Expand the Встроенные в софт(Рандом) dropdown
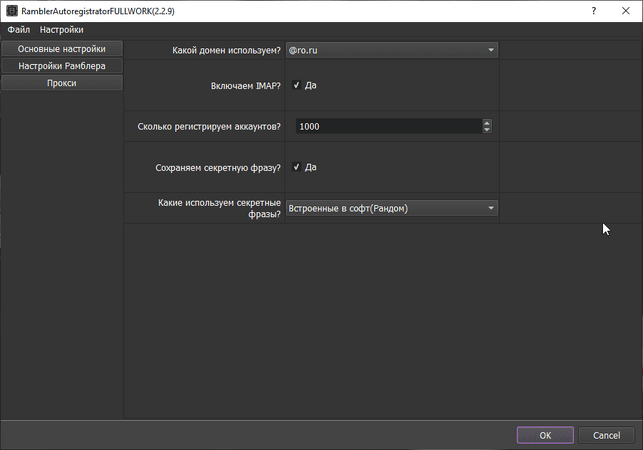 391,208
